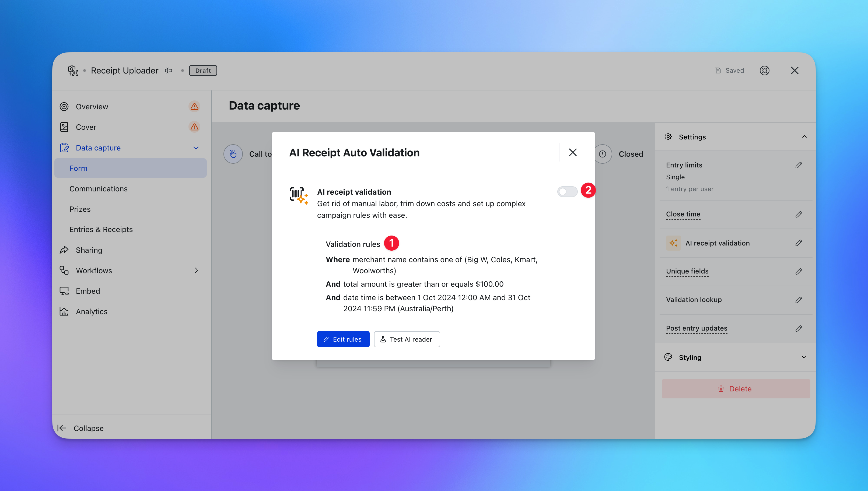Collapse the Data capture menu chevron
868x491 pixels.
[196, 148]
